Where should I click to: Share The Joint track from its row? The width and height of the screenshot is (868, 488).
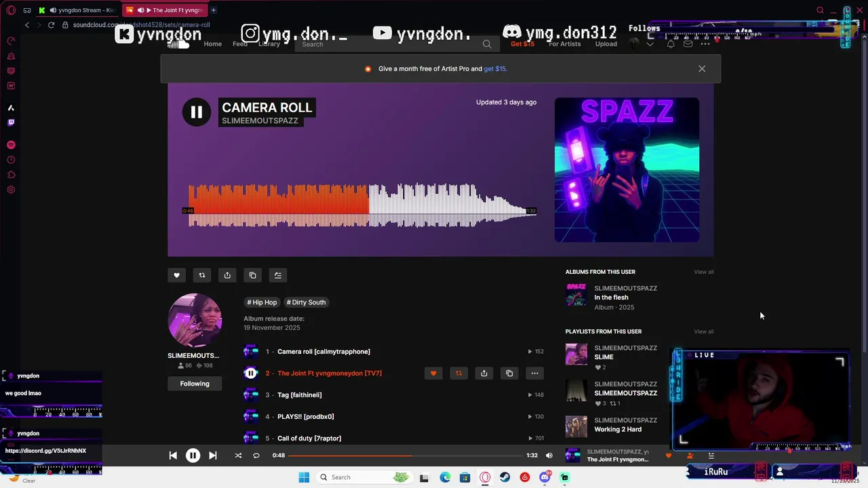tap(484, 373)
